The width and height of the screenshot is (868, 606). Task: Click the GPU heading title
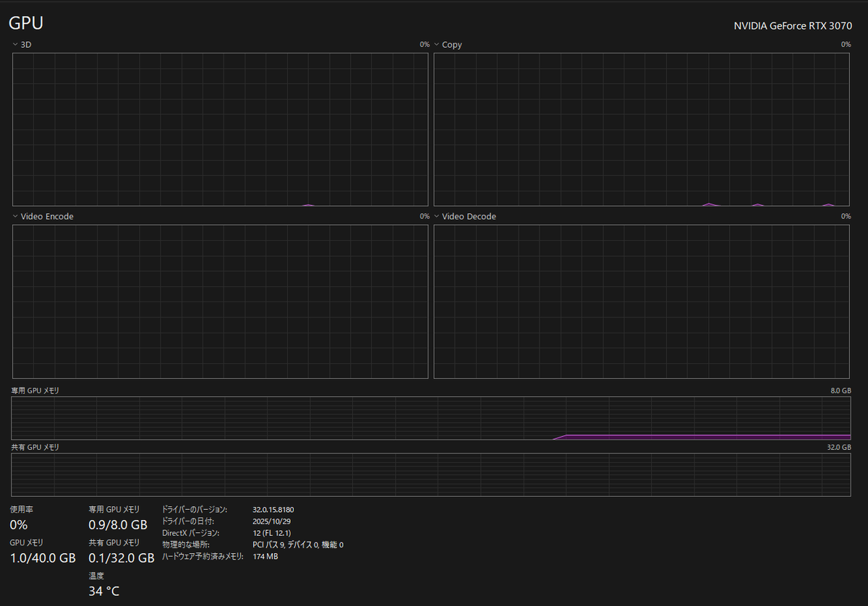(x=26, y=23)
